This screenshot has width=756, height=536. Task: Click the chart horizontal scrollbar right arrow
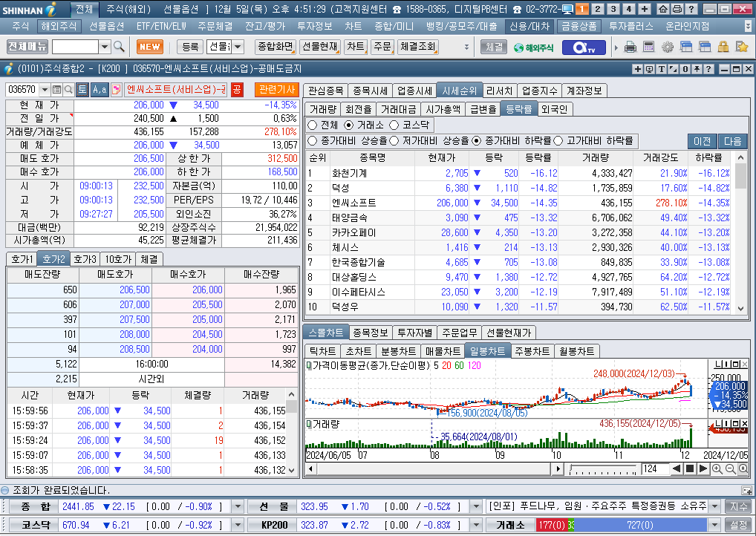coord(558,468)
